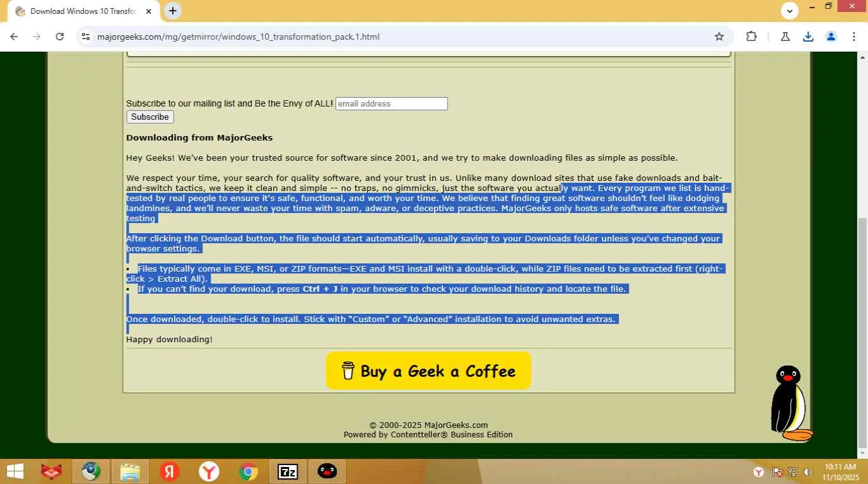
Task: Click the Yandex icon in system tray
Action: pyautogui.click(x=759, y=472)
